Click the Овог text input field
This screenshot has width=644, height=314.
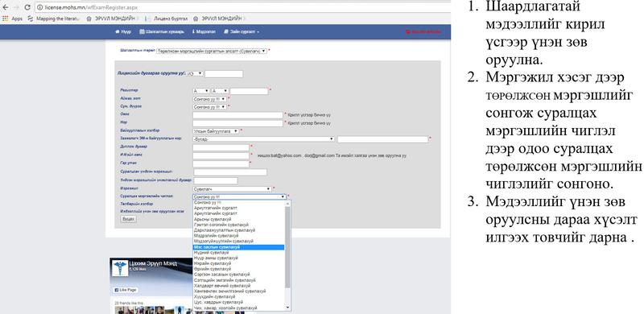pos(237,115)
